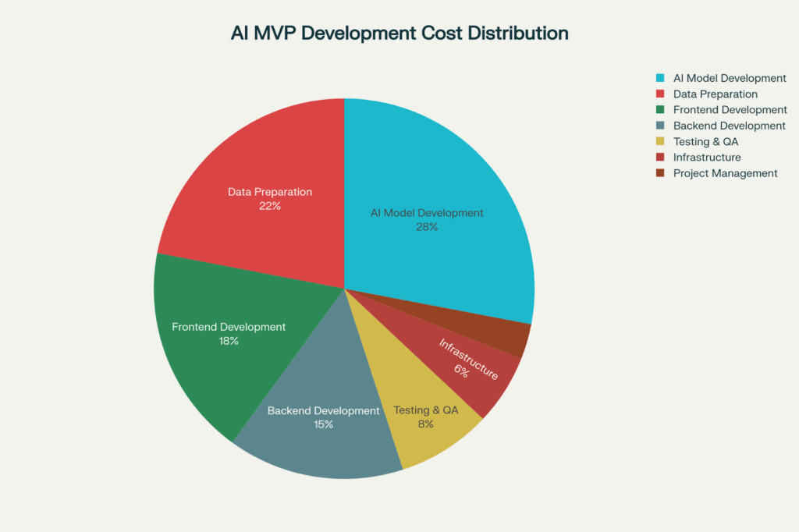Screen dimensions: 799x532
Task: Click the Data Preparation legend color swatch
Action: coord(660,94)
